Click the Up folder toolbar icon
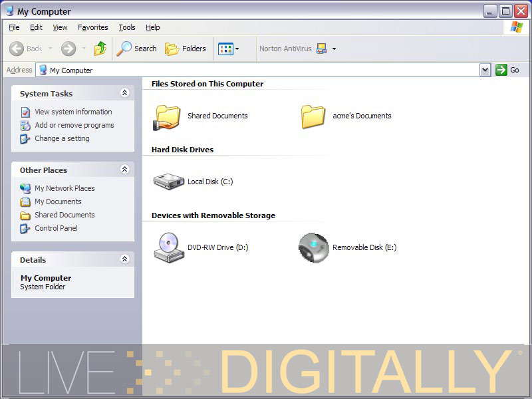The height and width of the screenshot is (399, 532). 100,49
